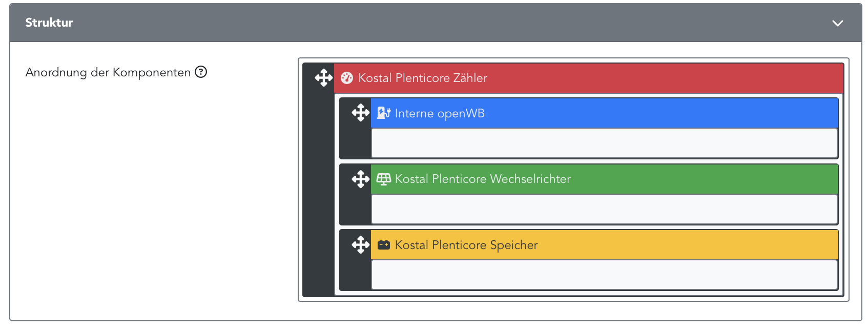Image resolution: width=868 pixels, height=330 pixels.
Task: Grab the move handle for Kostal Plenticore Speicher
Action: coord(360,244)
